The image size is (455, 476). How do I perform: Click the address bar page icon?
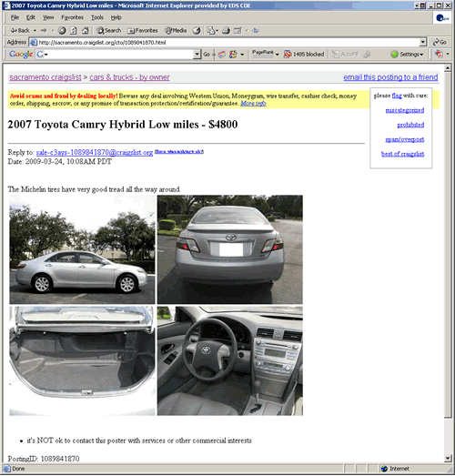point(34,42)
